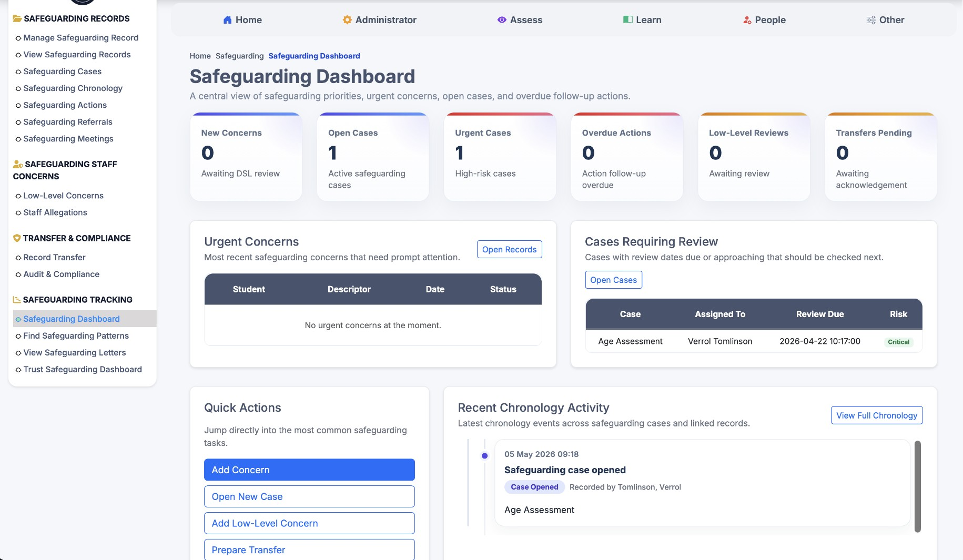Screen dimensions: 963x560
Task: Open Low-Level Concerns in sidebar
Action: click(x=63, y=196)
